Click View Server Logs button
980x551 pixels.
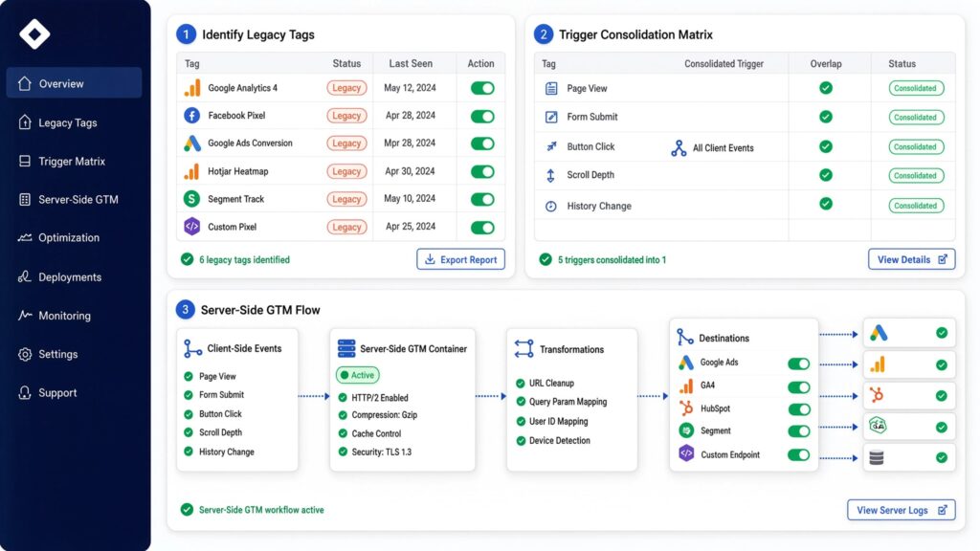[902, 510]
